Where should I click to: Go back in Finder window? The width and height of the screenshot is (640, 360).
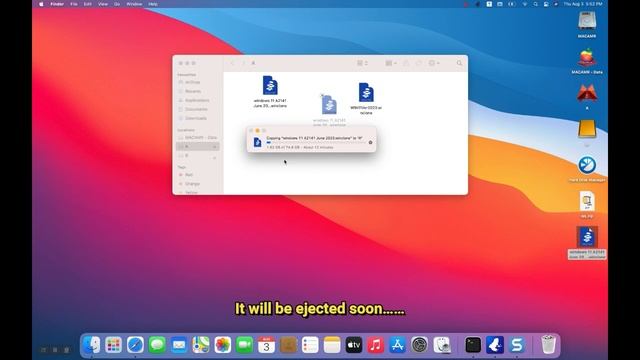232,63
